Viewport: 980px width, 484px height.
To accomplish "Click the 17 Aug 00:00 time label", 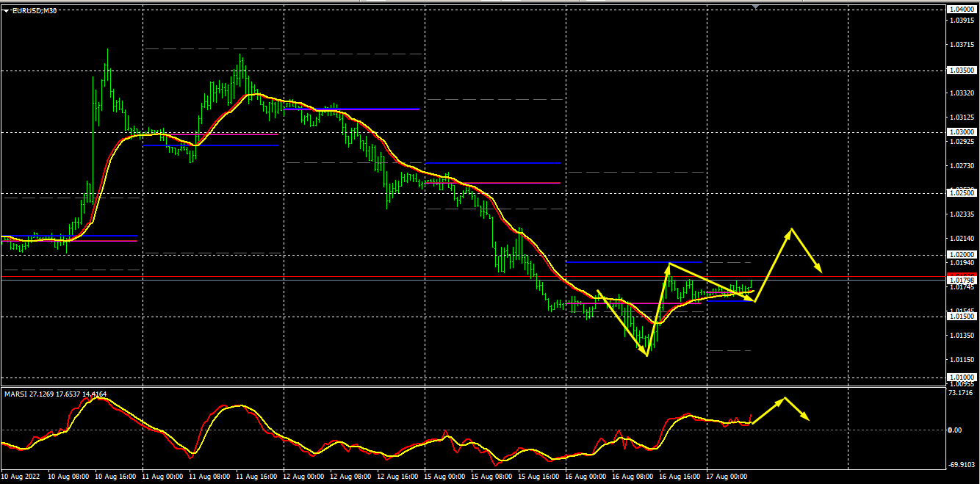I will [728, 477].
